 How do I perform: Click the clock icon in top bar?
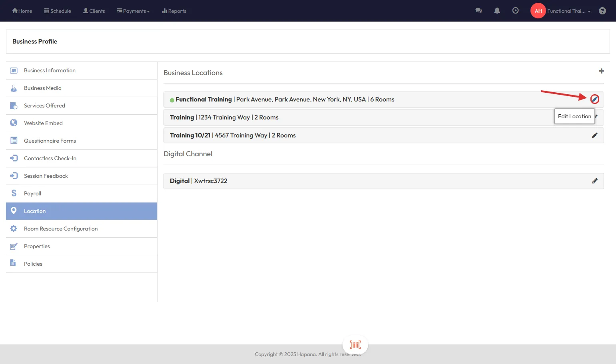pyautogui.click(x=515, y=11)
